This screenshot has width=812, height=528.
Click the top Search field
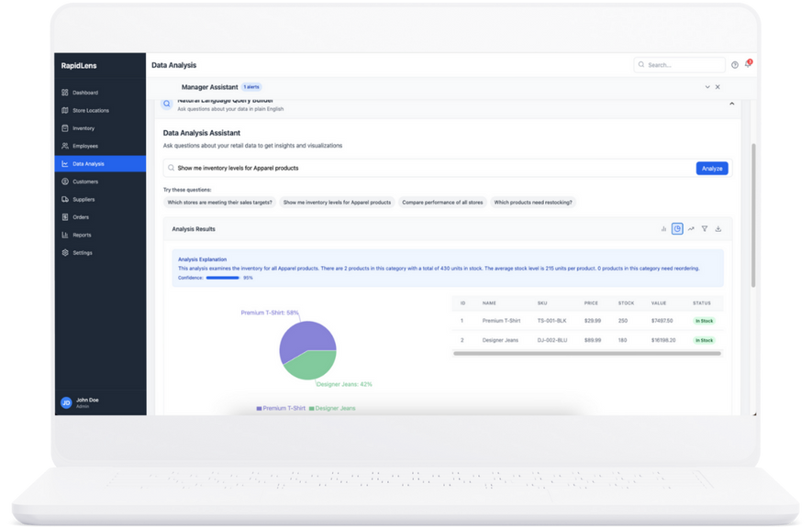click(679, 65)
